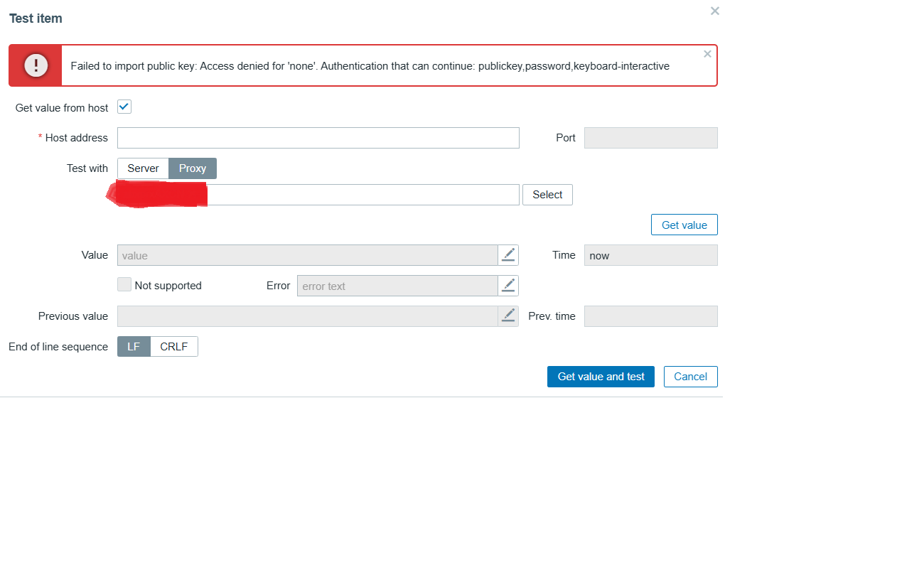Click the Port input field
This screenshot has width=924, height=565.
650,138
